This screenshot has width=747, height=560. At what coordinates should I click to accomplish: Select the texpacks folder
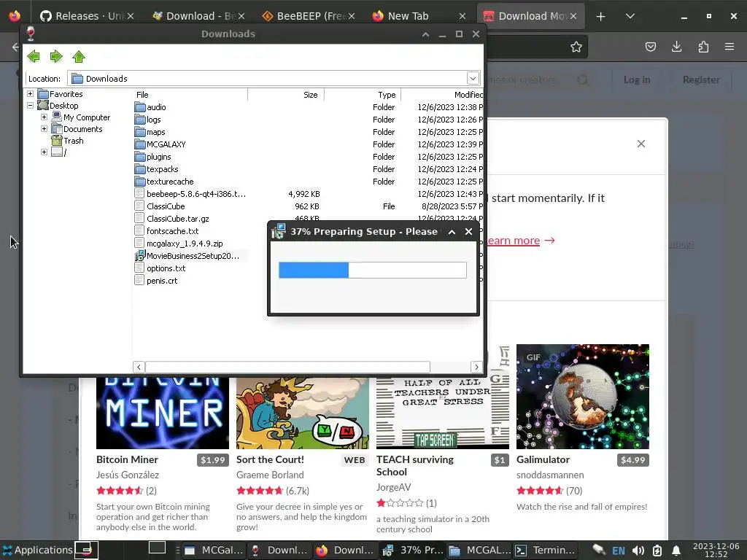pyautogui.click(x=162, y=169)
